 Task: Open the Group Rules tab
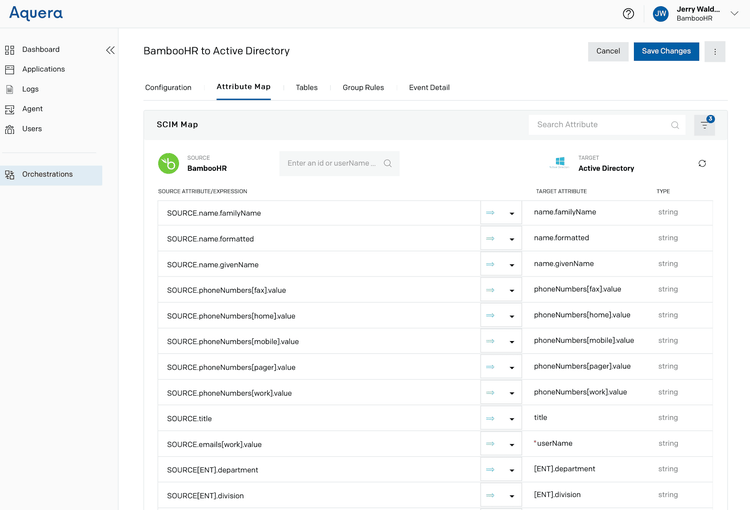pyautogui.click(x=363, y=88)
